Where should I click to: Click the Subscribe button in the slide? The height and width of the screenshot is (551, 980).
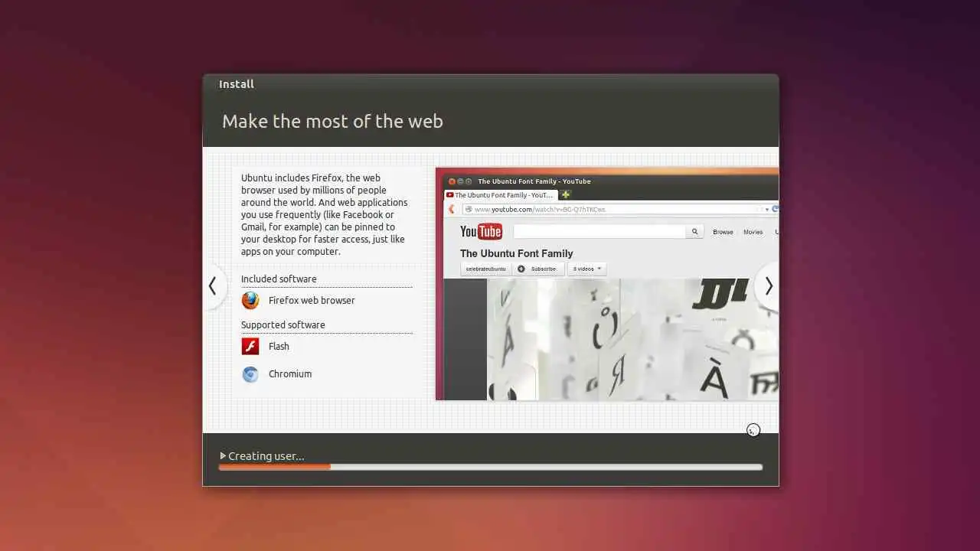[537, 269]
